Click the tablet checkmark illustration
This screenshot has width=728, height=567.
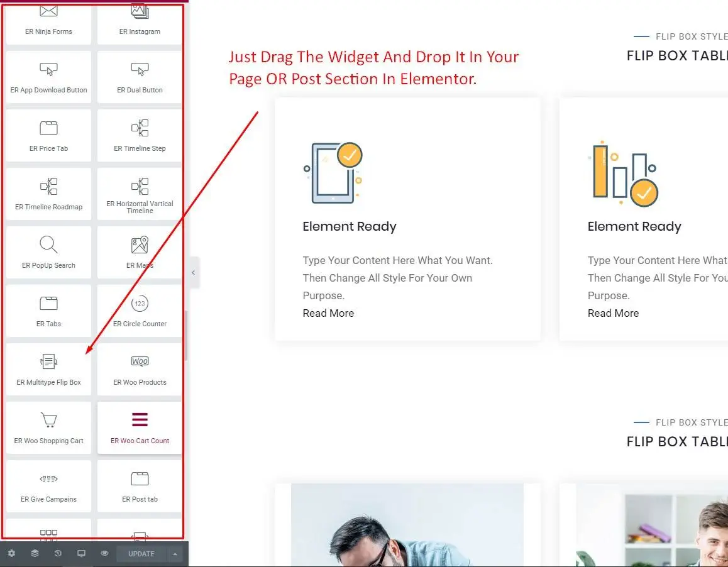333,173
